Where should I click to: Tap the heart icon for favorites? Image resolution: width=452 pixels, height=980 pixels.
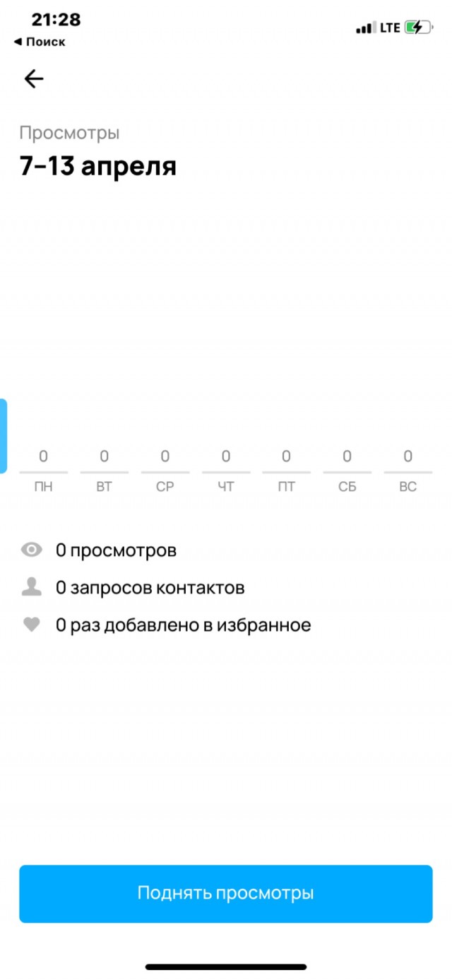[32, 625]
